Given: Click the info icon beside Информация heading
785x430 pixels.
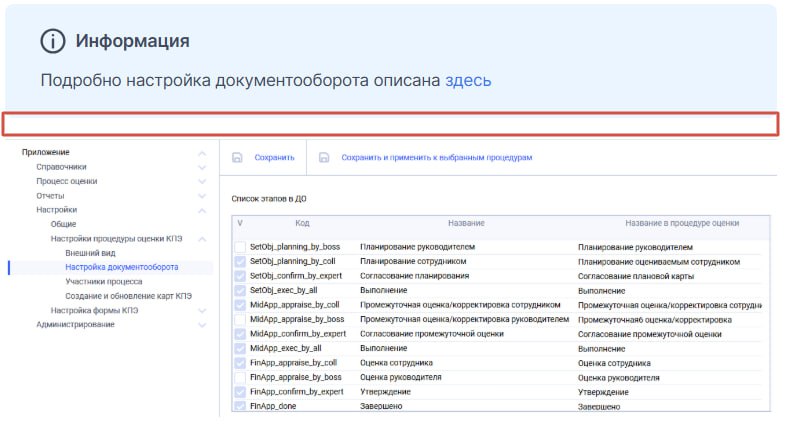Looking at the screenshot, I should tap(52, 41).
